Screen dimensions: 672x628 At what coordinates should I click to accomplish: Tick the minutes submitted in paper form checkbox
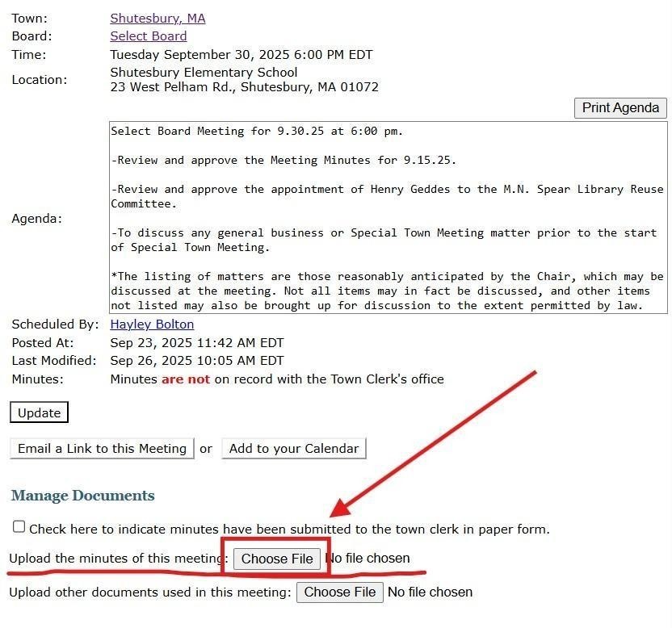19,527
